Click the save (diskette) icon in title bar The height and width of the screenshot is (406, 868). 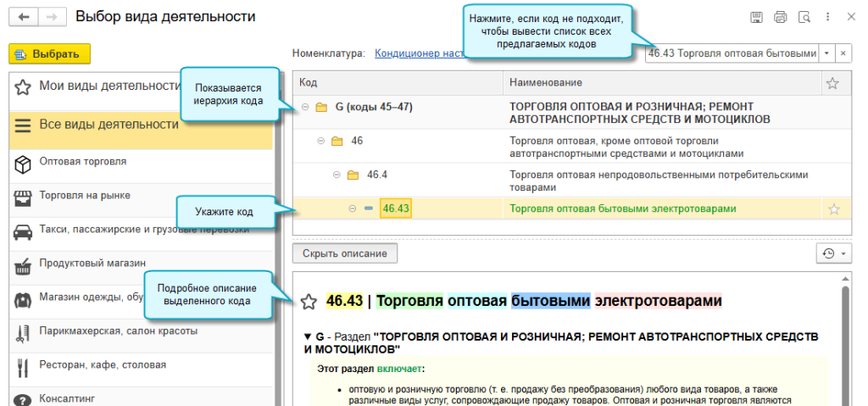click(x=756, y=17)
